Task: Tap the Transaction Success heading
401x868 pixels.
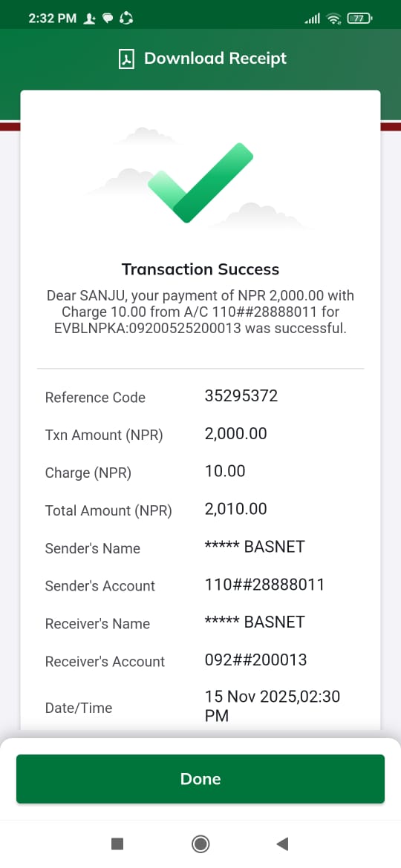Action: coord(200,269)
